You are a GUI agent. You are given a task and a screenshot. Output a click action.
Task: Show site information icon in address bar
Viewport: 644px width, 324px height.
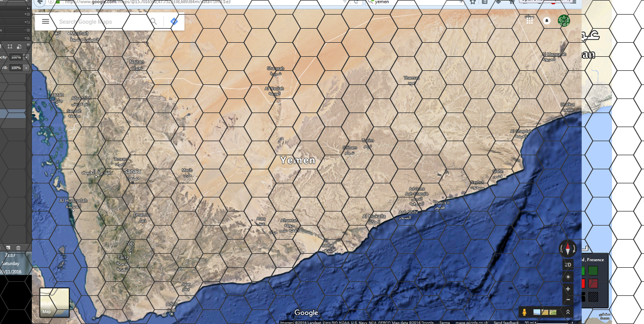coord(51,2)
